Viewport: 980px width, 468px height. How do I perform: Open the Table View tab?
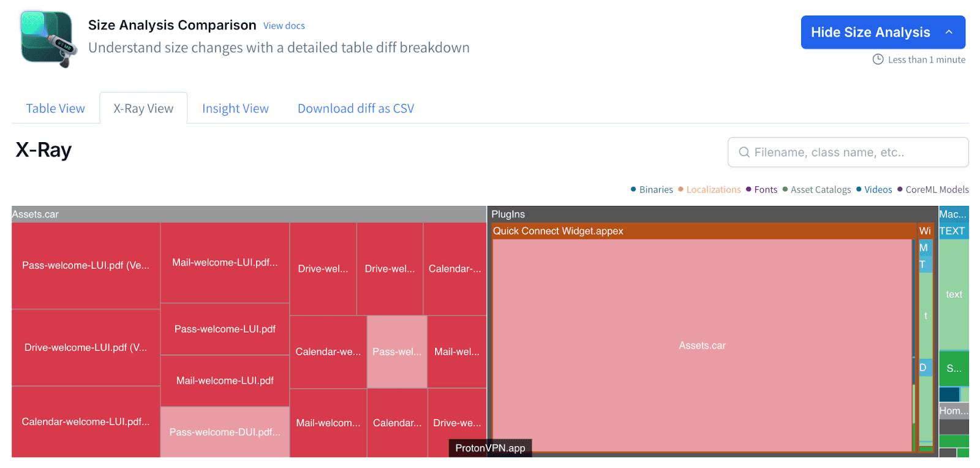[55, 108]
